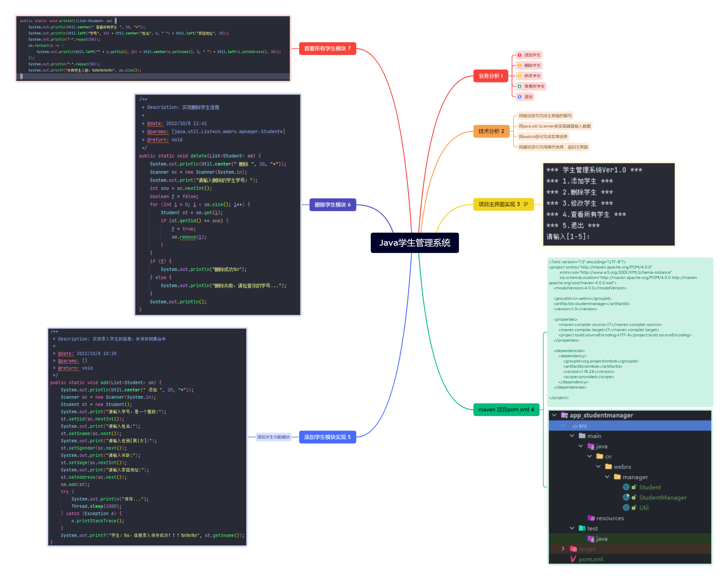Click the java source folder icon under main
This screenshot has width=728, height=580.
point(591,446)
